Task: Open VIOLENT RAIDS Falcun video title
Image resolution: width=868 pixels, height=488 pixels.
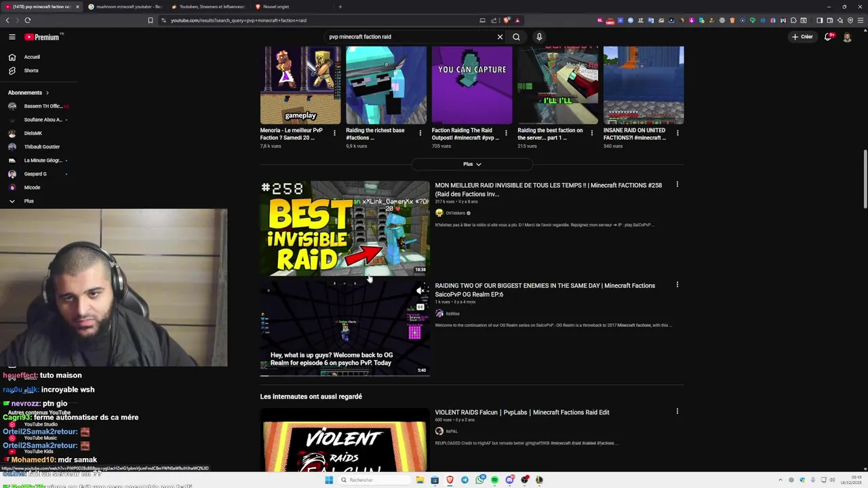Action: click(x=522, y=412)
